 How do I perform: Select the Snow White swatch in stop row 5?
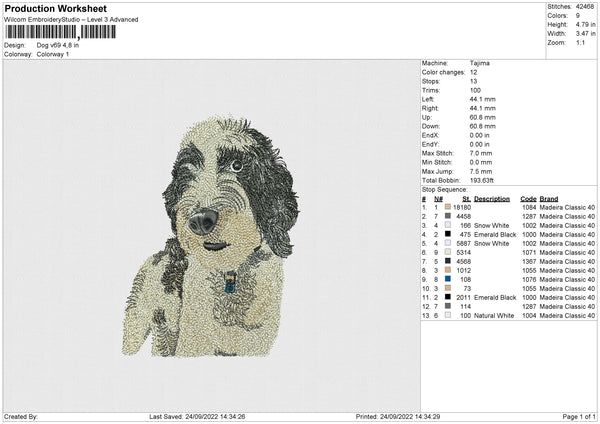tap(448, 243)
